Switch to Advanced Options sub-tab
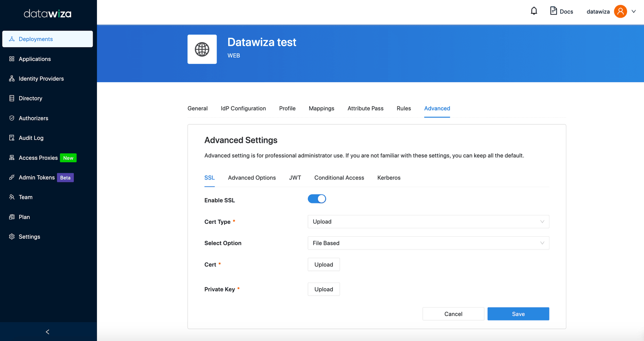 pos(252,178)
